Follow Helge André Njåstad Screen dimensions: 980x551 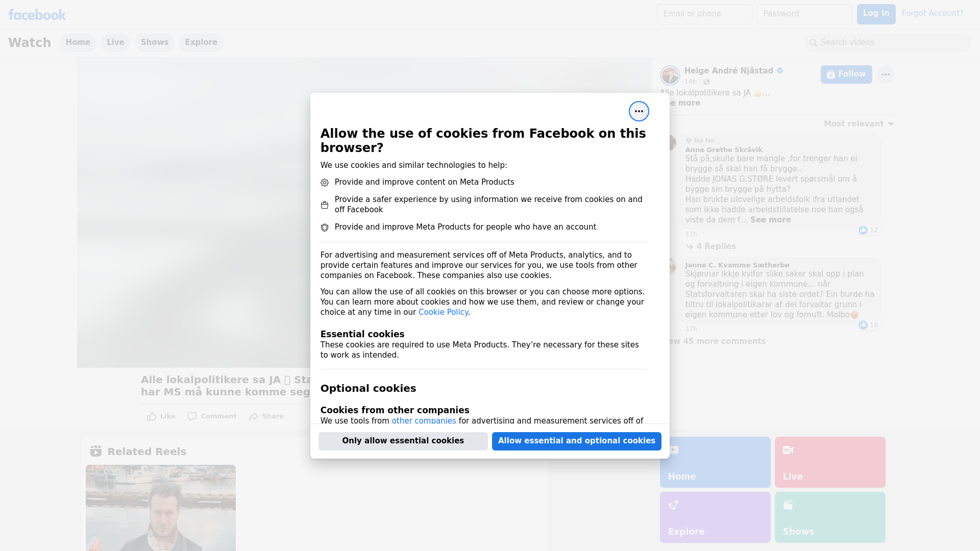pos(846,74)
